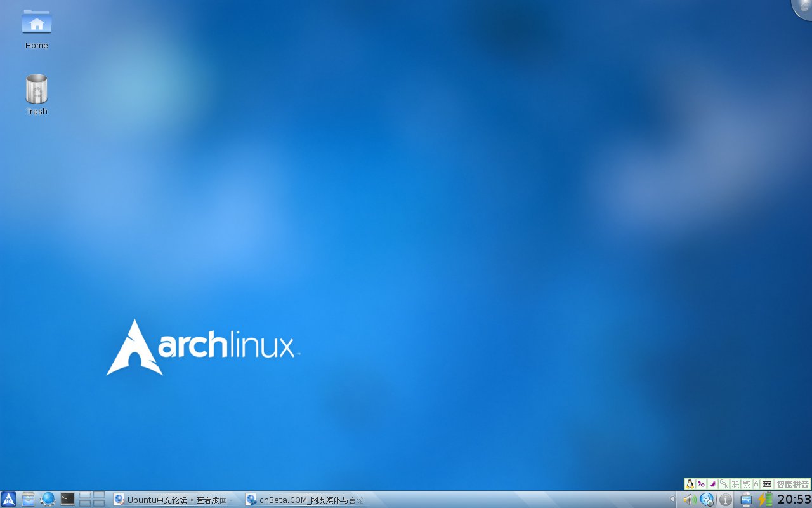812x508 pixels.
Task: Switch to the third virtual desktop in pager
Action: (85, 503)
